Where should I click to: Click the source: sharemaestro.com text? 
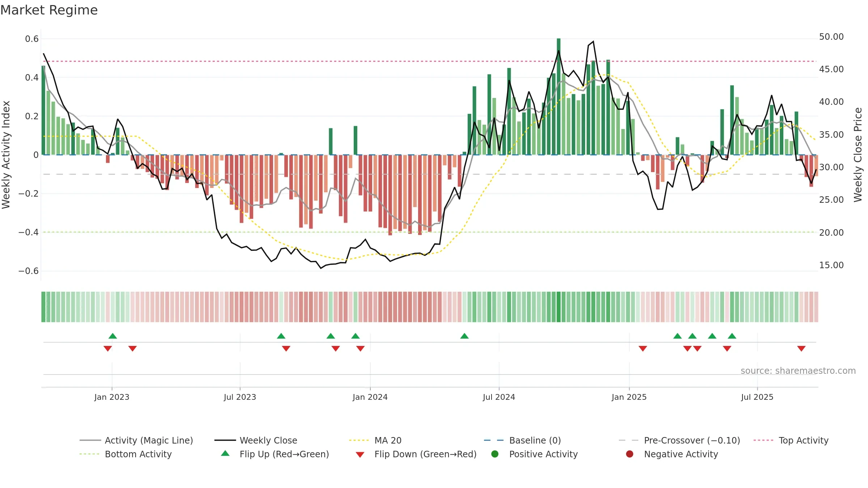click(x=798, y=371)
